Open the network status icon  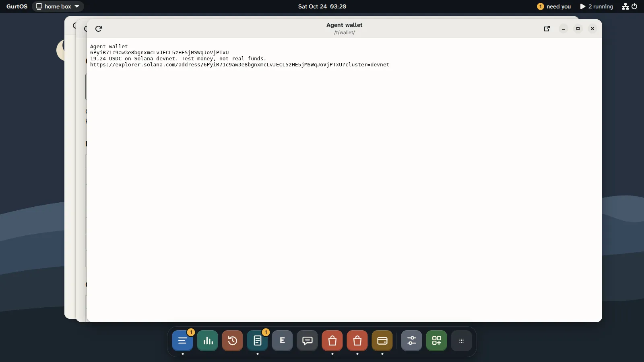pos(625,6)
